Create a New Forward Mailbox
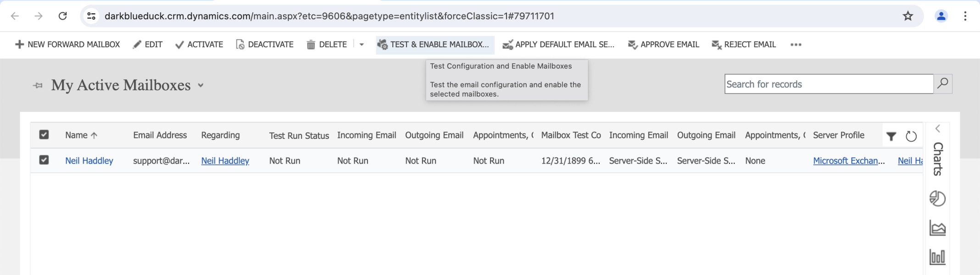Screen dimensions: 980x275 tap(67, 44)
